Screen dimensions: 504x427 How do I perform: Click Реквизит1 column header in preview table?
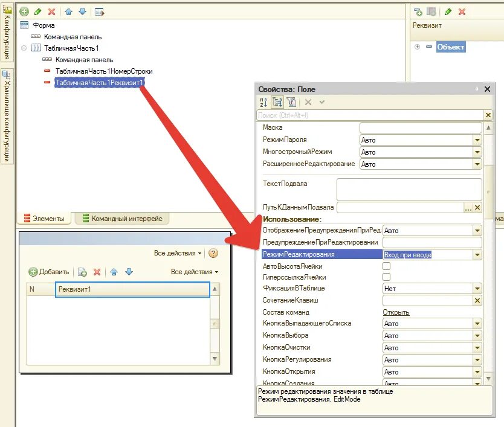[132, 289]
